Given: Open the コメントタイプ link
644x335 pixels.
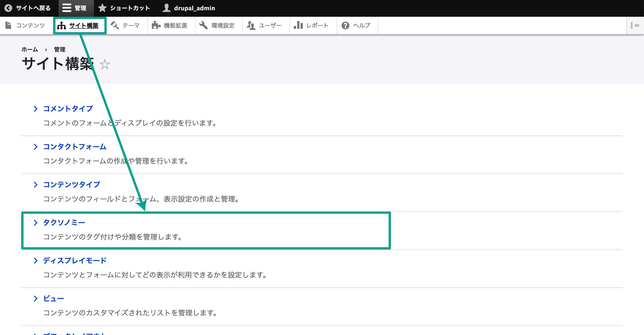Looking at the screenshot, I should [x=68, y=109].
